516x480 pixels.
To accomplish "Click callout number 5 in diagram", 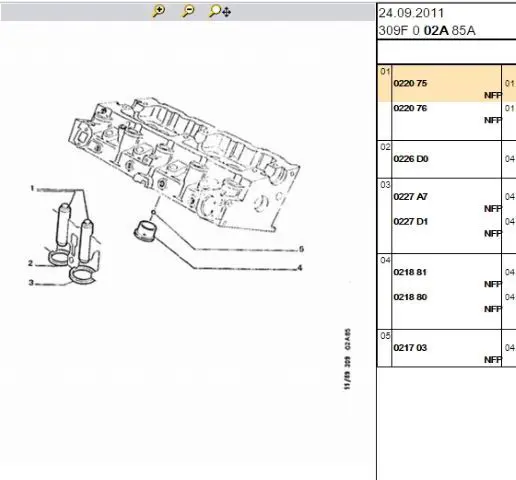I will 301,249.
